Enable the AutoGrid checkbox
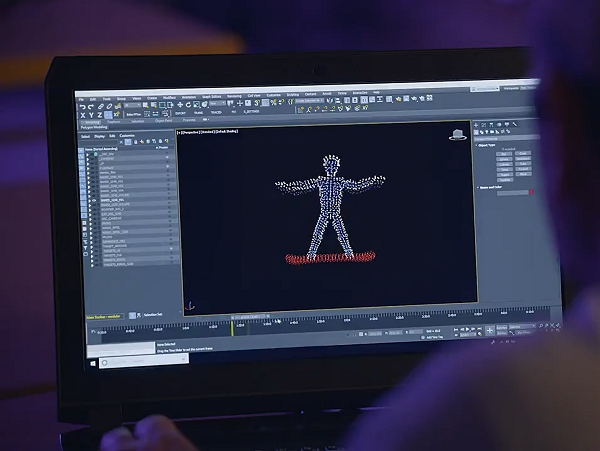The width and height of the screenshot is (600, 451). coord(503,149)
